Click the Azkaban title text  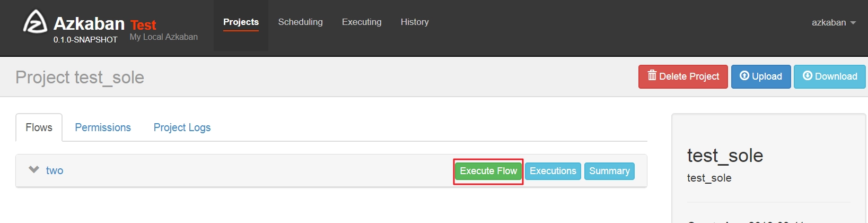point(89,23)
